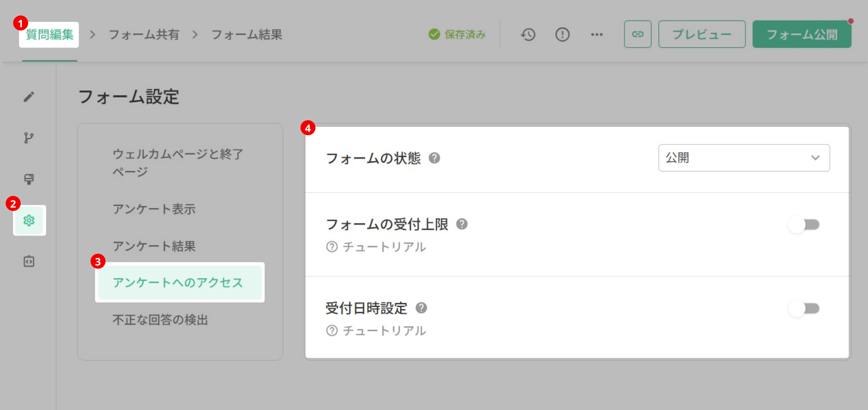Click the copy link icon button
868x410 pixels.
coord(638,34)
